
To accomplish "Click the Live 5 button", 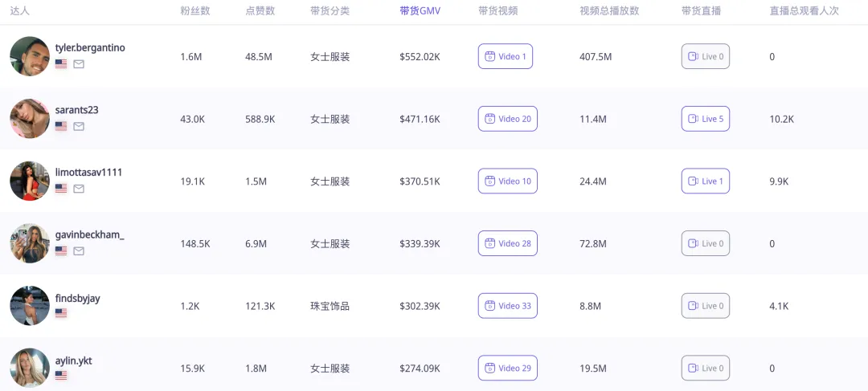I will (x=706, y=119).
